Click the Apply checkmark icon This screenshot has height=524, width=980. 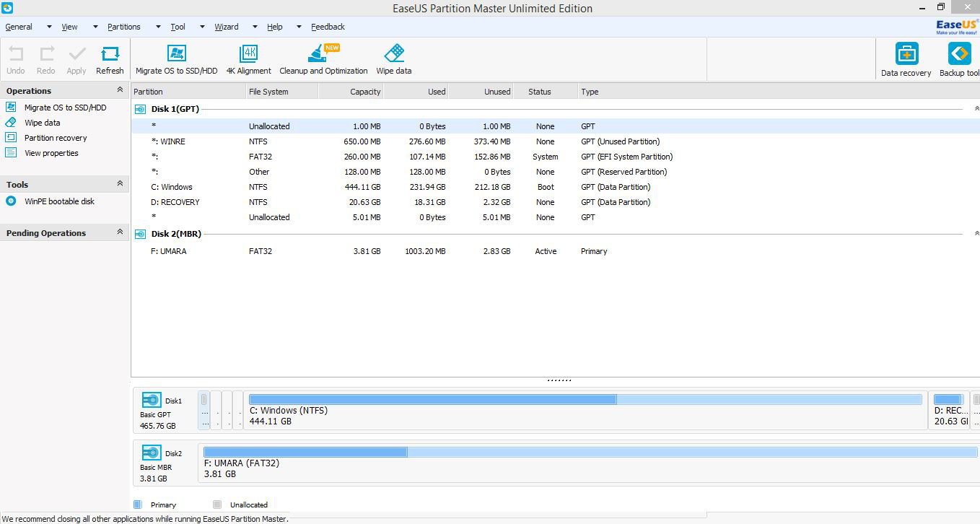coord(76,55)
